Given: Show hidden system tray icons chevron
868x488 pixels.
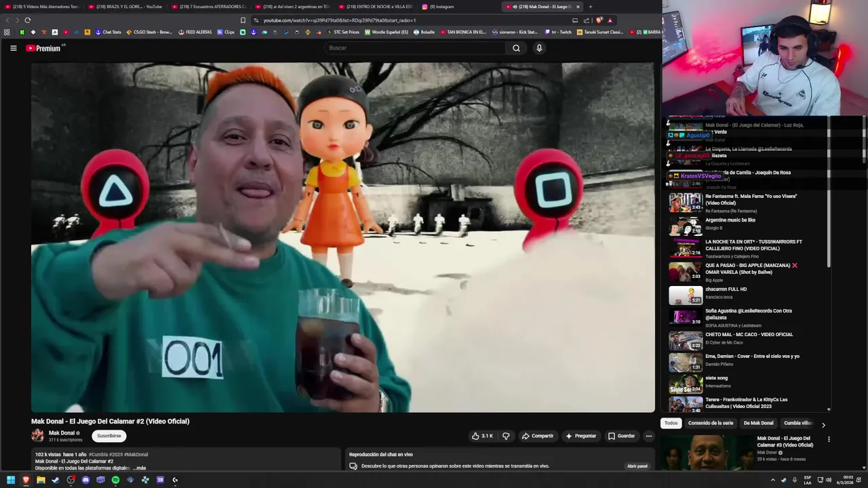Looking at the screenshot, I should pyautogui.click(x=772, y=480).
